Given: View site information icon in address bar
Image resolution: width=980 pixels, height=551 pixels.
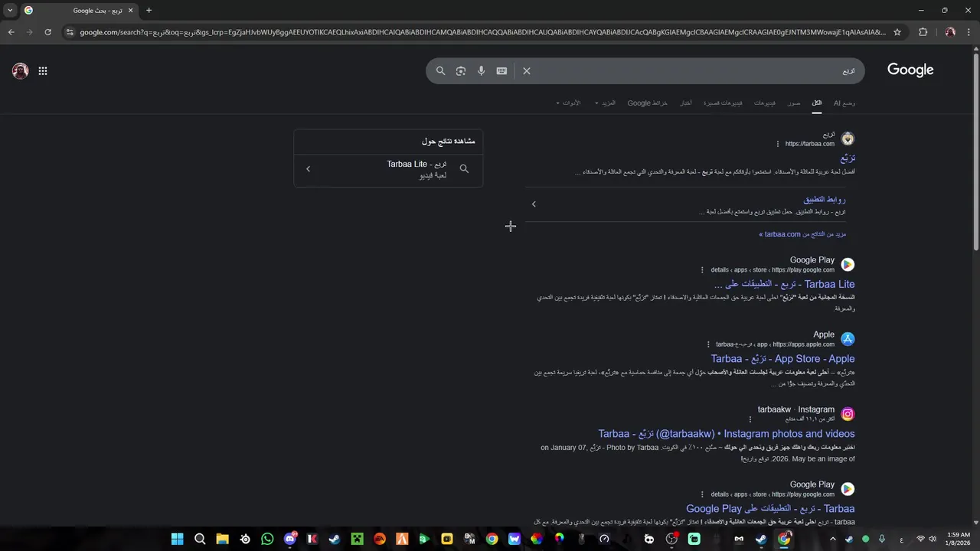Looking at the screenshot, I should [x=70, y=32].
